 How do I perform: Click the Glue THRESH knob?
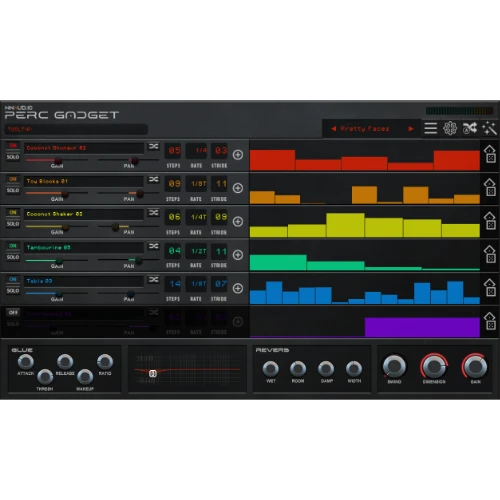[x=45, y=377]
